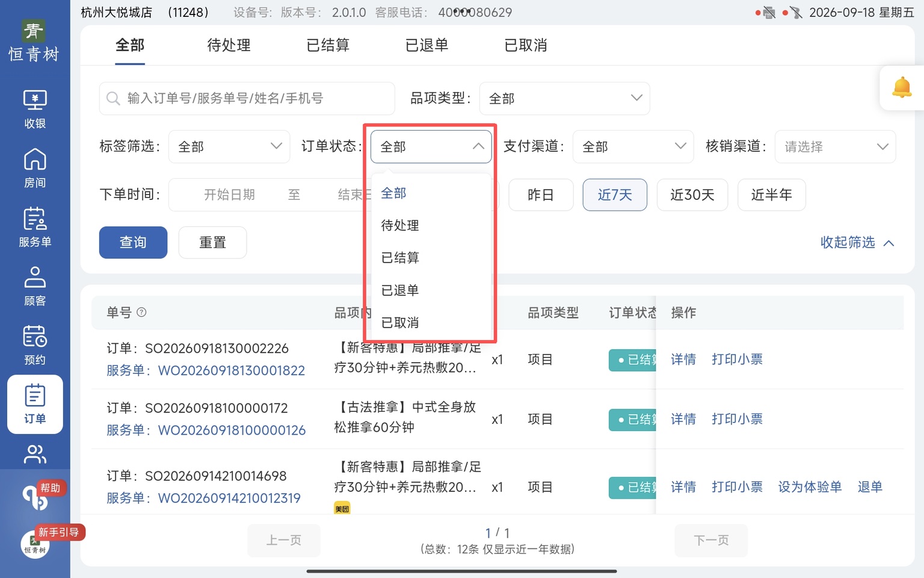Click the 重置 reset button

212,242
